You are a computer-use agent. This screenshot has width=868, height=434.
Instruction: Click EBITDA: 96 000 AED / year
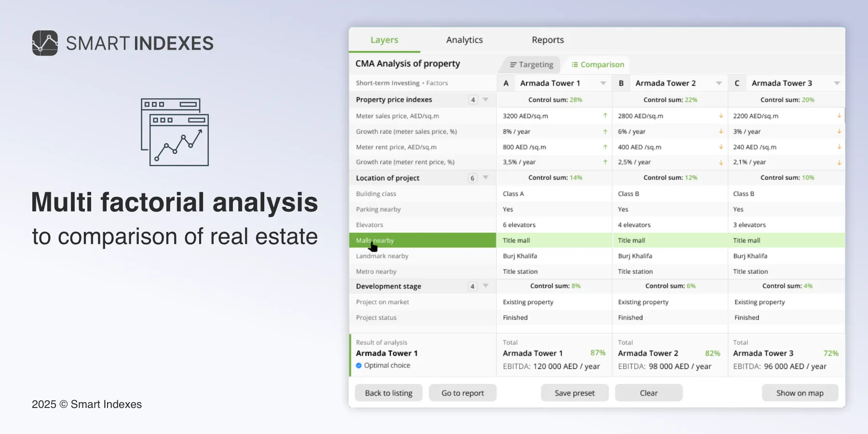780,366
